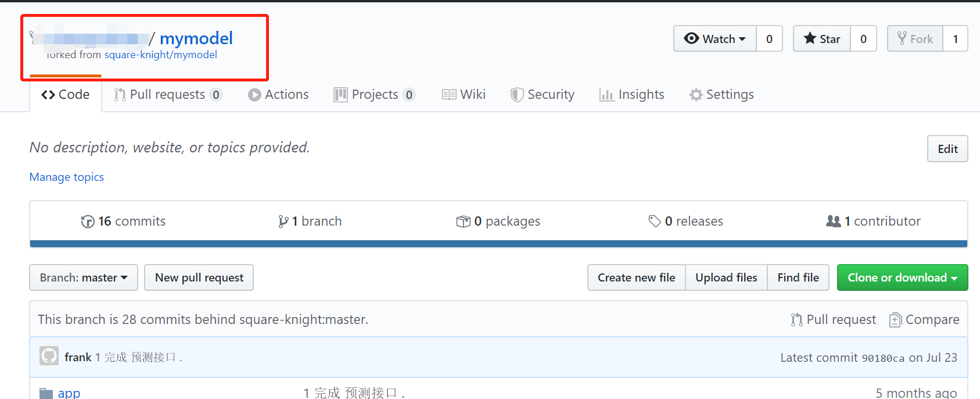
Task: Open the app folder
Action: 69,393
